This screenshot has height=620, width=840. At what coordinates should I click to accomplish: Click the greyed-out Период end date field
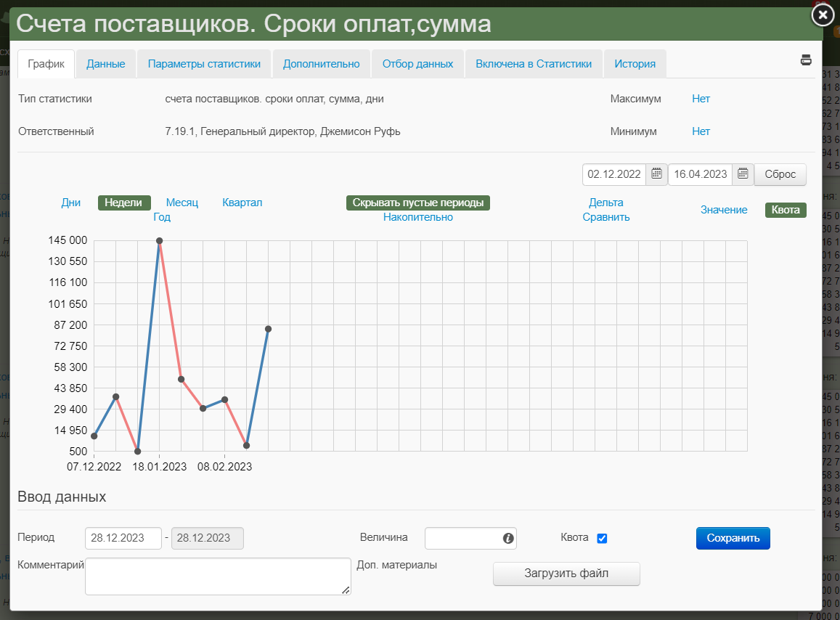point(208,538)
